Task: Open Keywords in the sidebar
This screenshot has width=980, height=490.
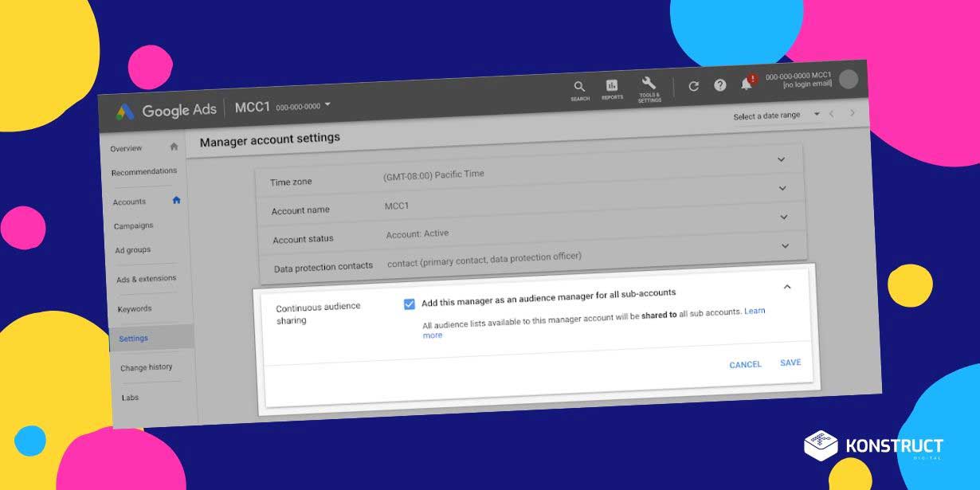Action: [134, 308]
